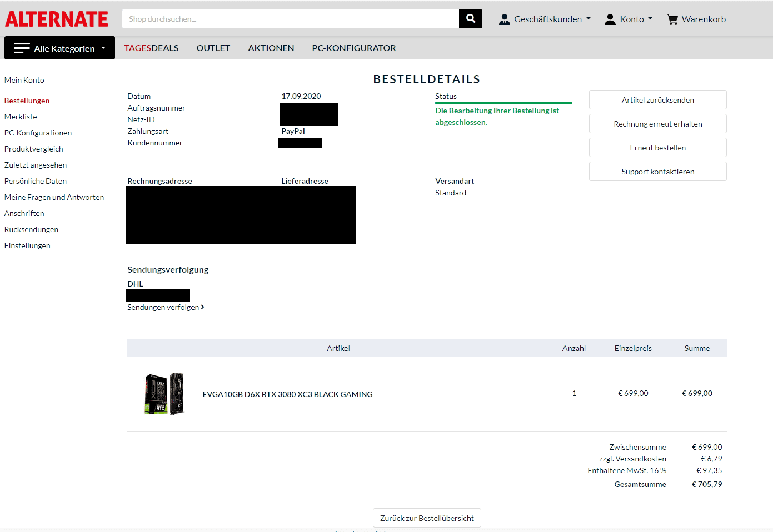Click the hamburger menu icon

pos(22,48)
